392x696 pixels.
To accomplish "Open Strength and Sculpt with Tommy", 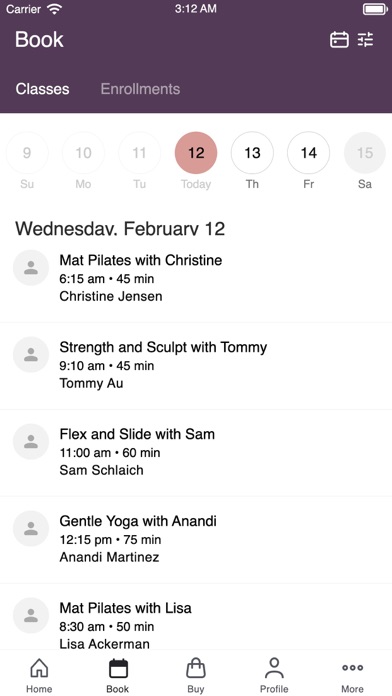I will pyautogui.click(x=196, y=365).
